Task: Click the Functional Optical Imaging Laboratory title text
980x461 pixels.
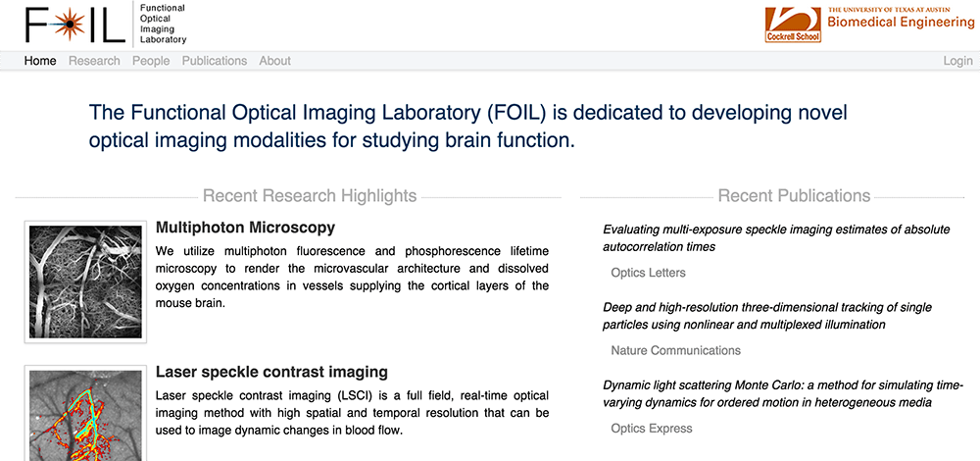Action: coord(163,24)
